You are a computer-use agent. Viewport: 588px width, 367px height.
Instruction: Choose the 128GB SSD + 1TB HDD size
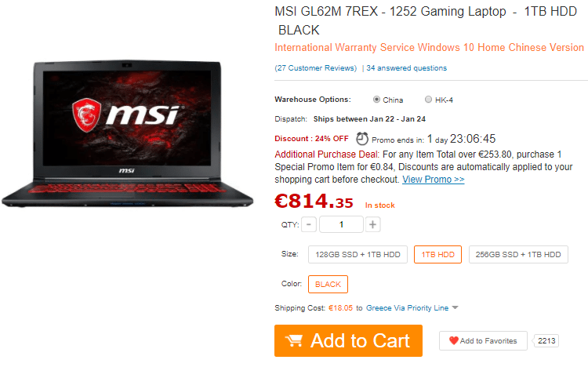(358, 254)
